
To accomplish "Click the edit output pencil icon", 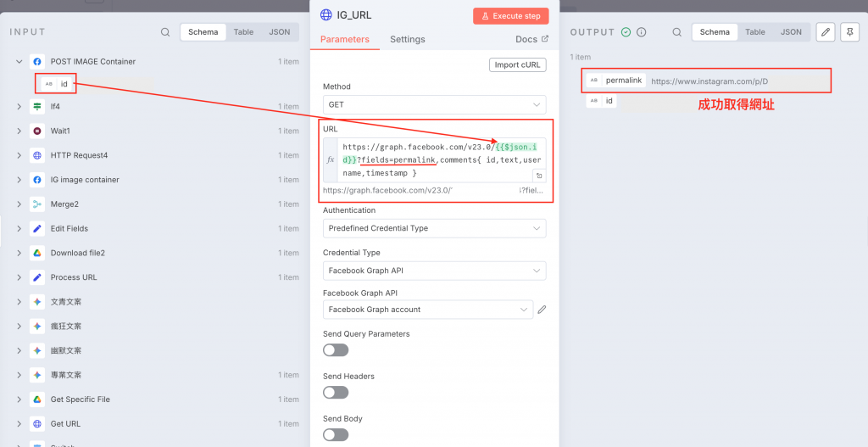I will [x=826, y=32].
